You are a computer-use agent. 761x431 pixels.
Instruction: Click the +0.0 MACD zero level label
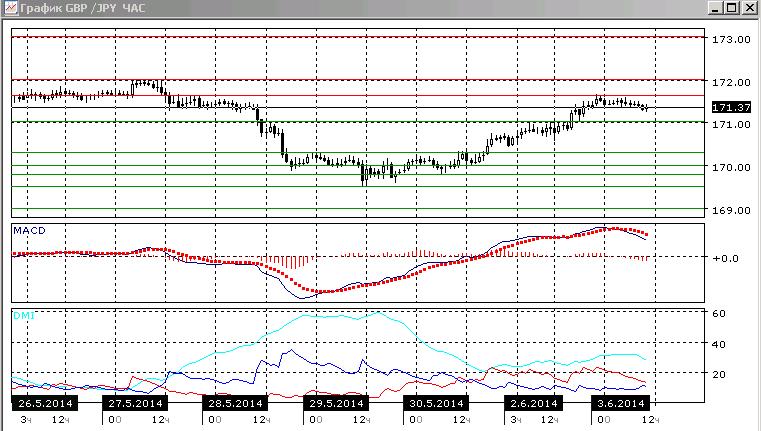725,259
